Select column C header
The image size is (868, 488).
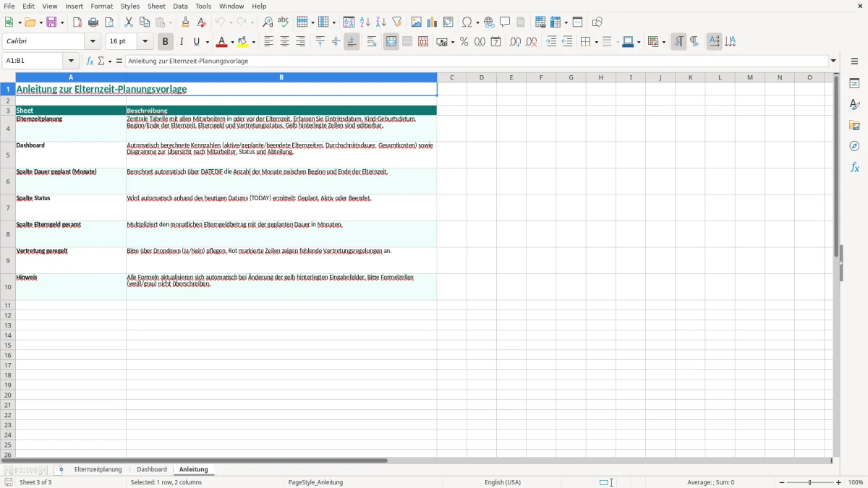pos(452,77)
